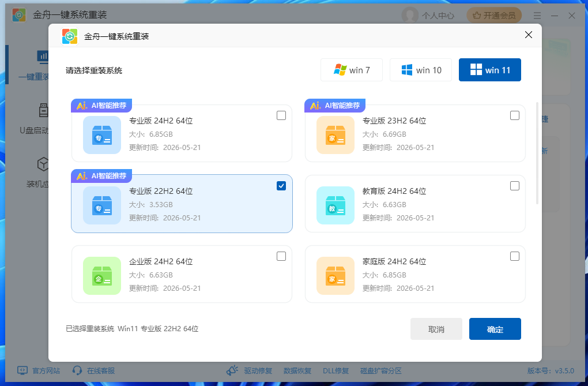This screenshot has width=588, height=386.
Task: Check the 家庭版 24H2 64位 checkbox
Action: point(515,256)
